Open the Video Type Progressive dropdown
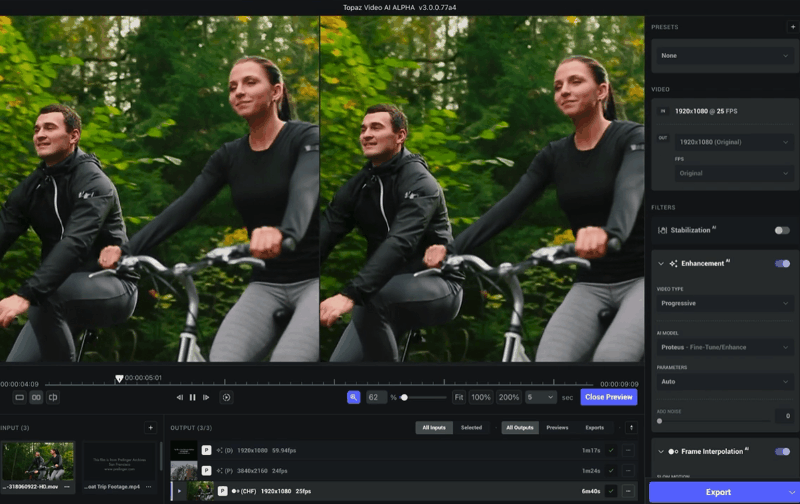This screenshot has width=800, height=504. coord(724,303)
